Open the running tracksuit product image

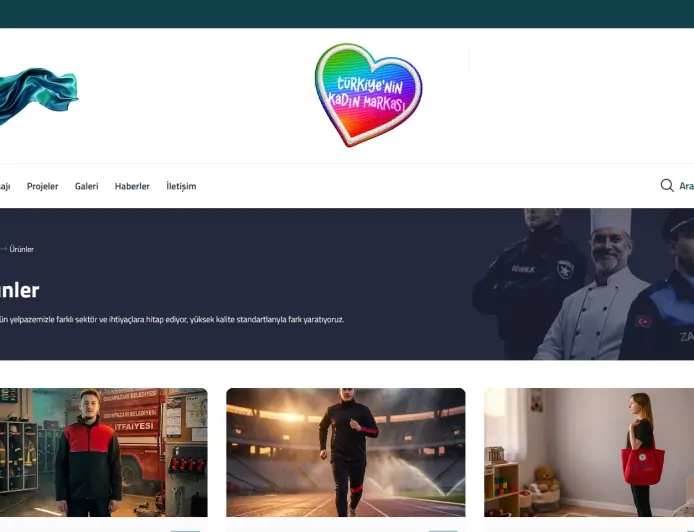click(346, 452)
